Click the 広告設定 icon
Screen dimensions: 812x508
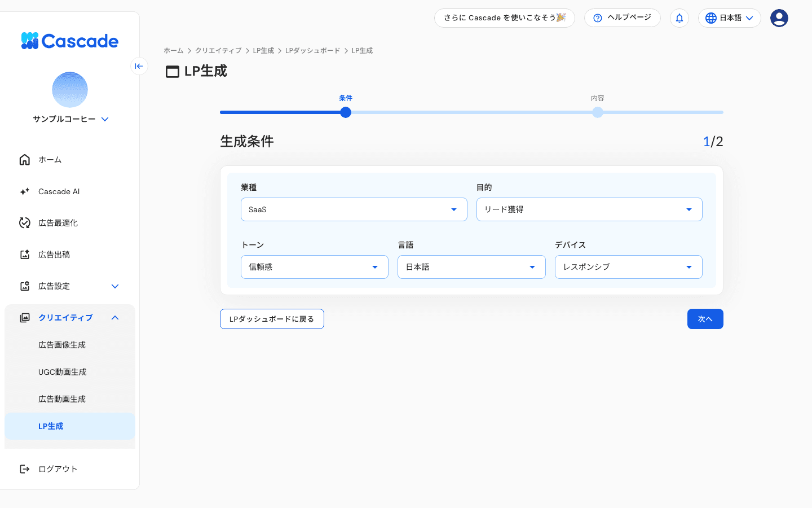click(25, 286)
